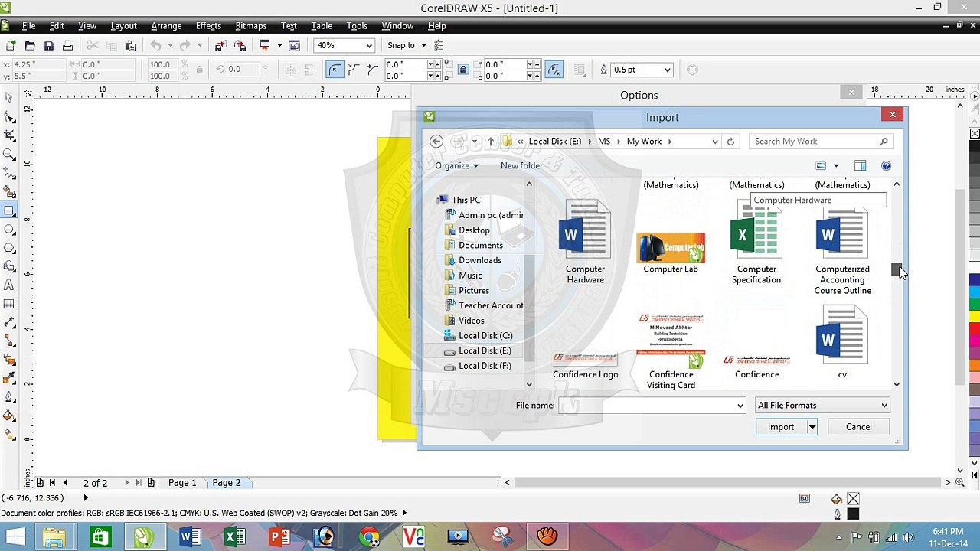
Task: Select the Crop tool in the toolbox
Action: [x=9, y=135]
